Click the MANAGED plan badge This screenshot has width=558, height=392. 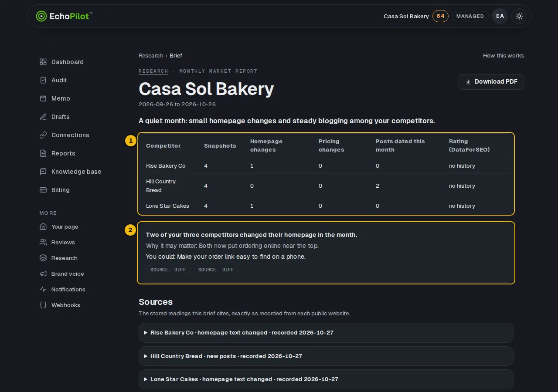470,16
